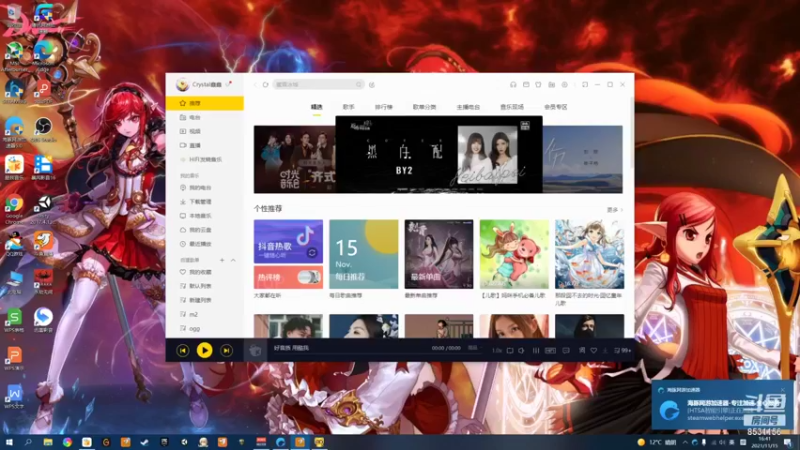Toggle the switch on the 热评榜 card

click(x=308, y=277)
